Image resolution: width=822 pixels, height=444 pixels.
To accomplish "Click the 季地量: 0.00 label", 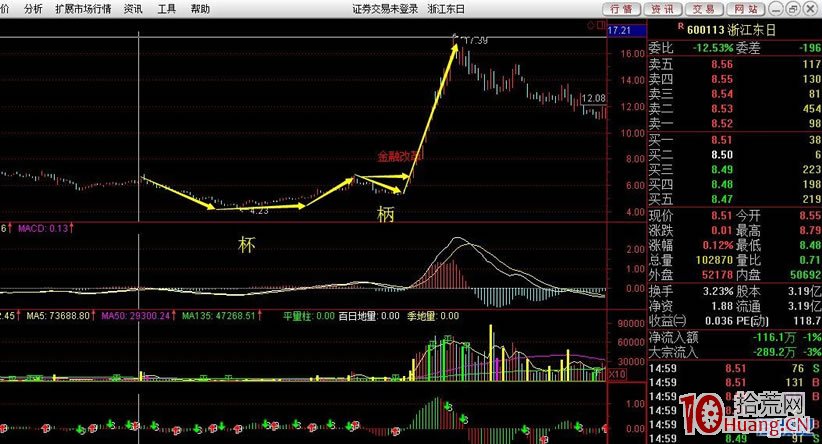I will pos(434,316).
